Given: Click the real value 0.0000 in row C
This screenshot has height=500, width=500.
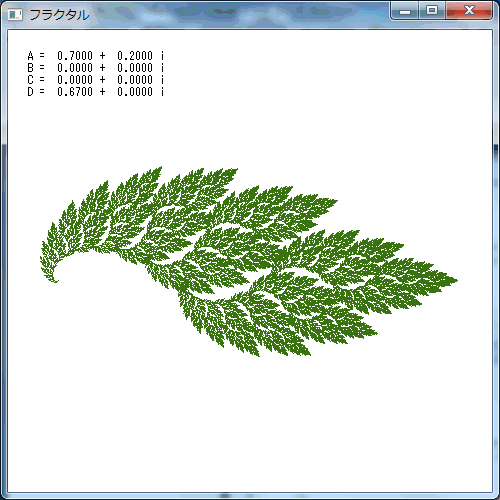Looking at the screenshot, I should [x=75, y=80].
